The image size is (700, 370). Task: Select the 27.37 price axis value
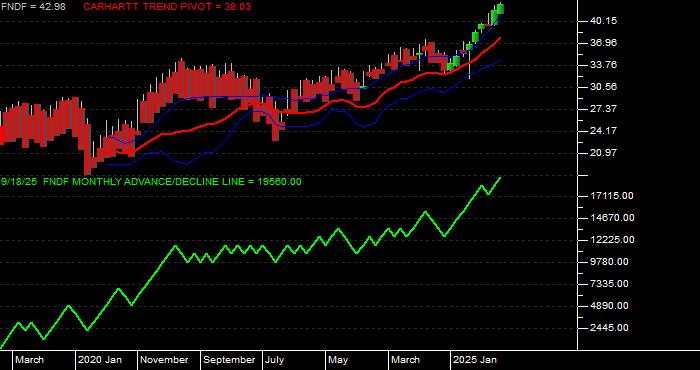[x=604, y=109]
